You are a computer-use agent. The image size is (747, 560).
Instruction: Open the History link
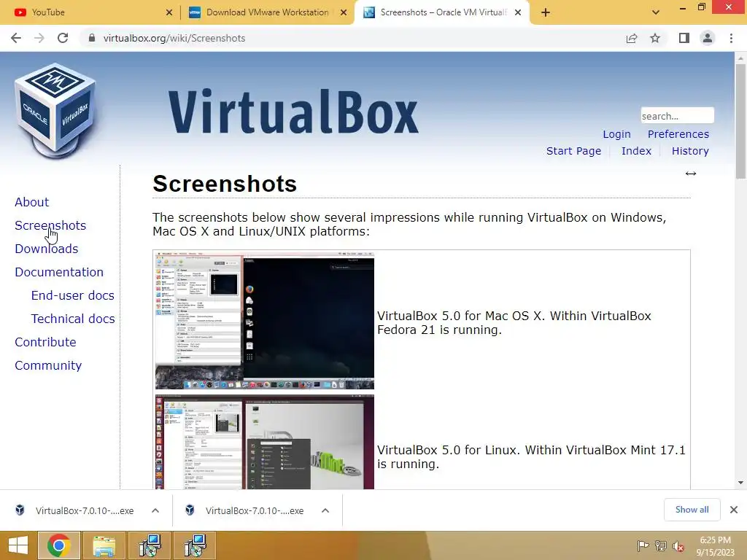click(x=690, y=151)
